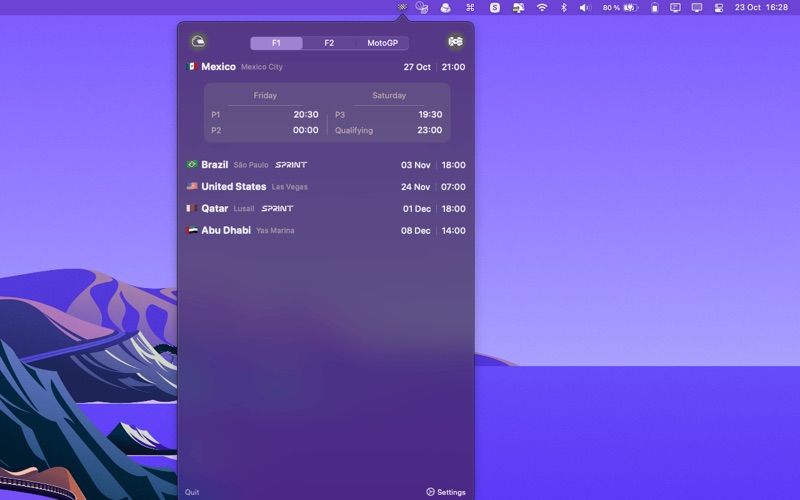Image resolution: width=800 pixels, height=500 pixels.
Task: Click the volume speaker icon
Action: (585, 7)
